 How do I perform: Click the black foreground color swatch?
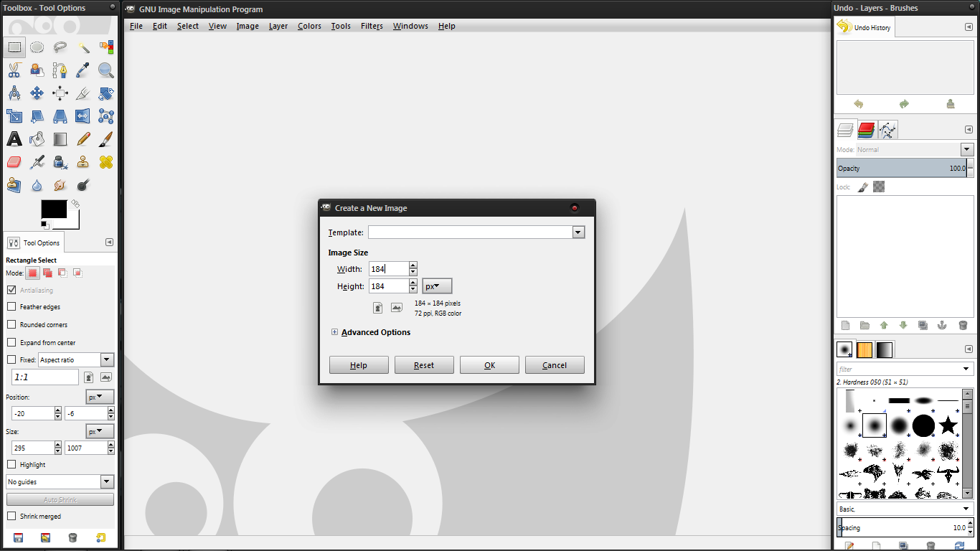(54, 209)
